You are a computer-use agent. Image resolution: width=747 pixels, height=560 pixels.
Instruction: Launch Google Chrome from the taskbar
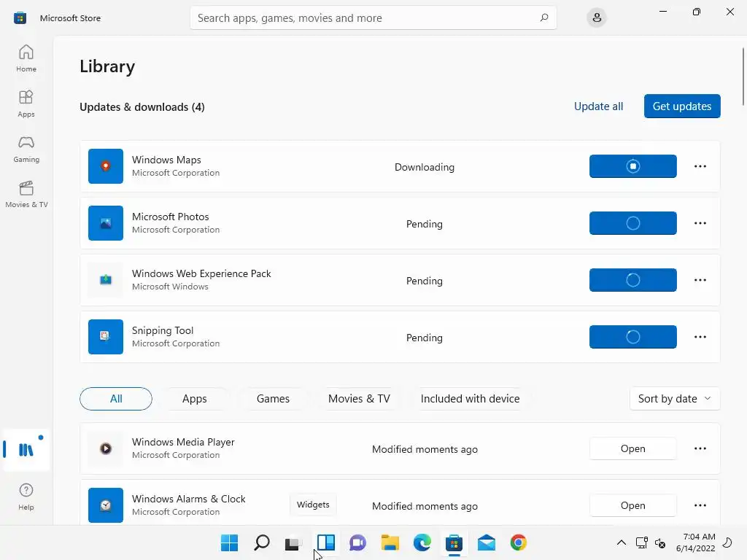519,542
